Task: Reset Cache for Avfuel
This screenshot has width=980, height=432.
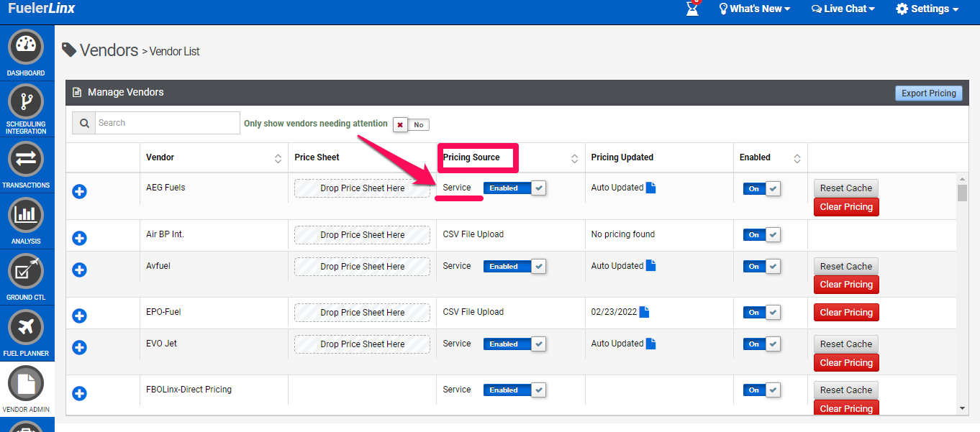Action: [846, 267]
